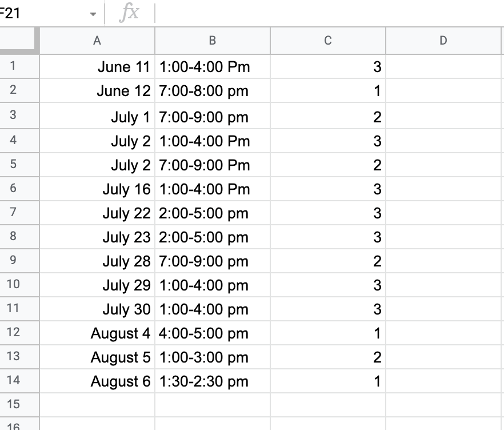The width and height of the screenshot is (504, 430).
Task: Click into the formula bar input
Action: click(326, 13)
